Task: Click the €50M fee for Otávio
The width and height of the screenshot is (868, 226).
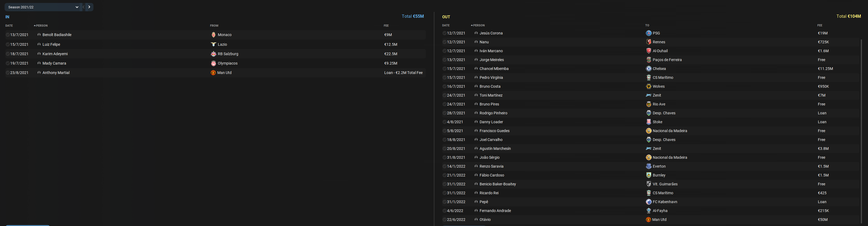Action: click(x=822, y=220)
